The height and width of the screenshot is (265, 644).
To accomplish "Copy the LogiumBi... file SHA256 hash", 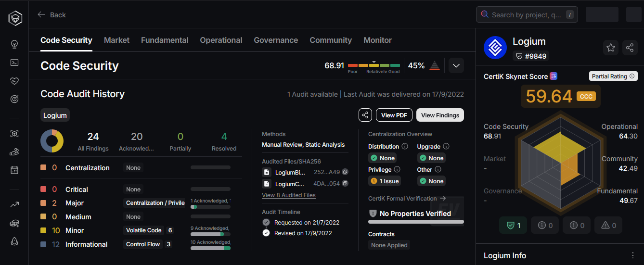I will 345,172.
